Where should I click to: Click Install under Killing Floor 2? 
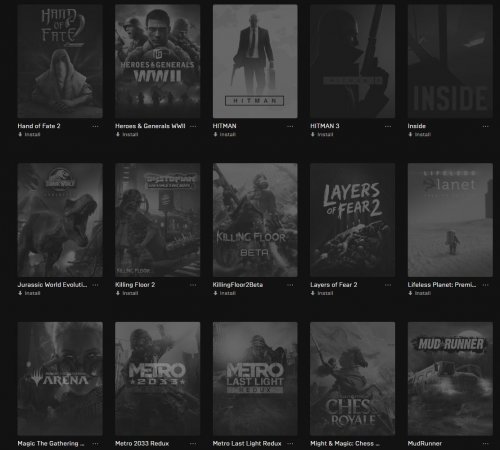[127, 293]
